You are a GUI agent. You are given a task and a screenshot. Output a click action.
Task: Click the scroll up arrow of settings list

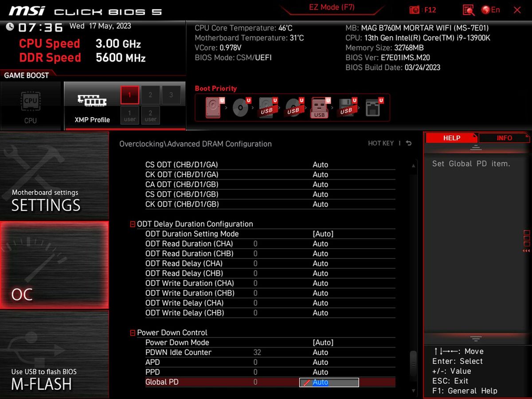point(413,165)
